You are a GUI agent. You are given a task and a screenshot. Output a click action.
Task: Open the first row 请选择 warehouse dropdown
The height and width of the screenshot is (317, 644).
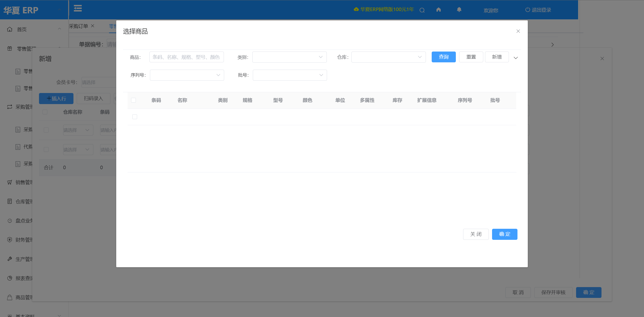point(78,130)
